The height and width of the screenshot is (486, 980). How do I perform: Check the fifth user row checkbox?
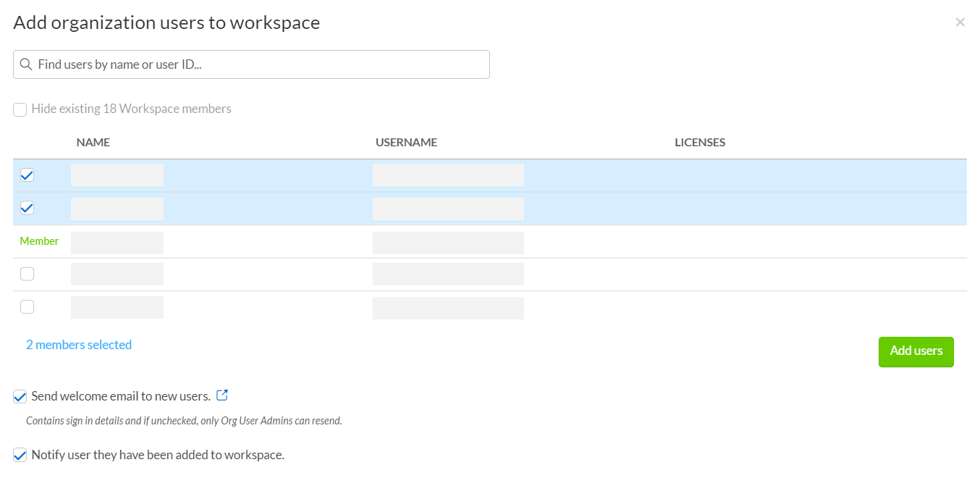pos(27,306)
